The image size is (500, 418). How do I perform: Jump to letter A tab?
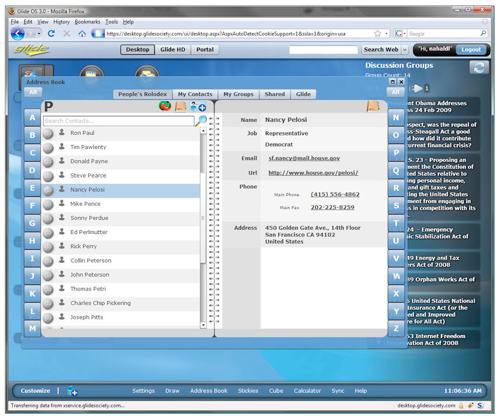32,117
